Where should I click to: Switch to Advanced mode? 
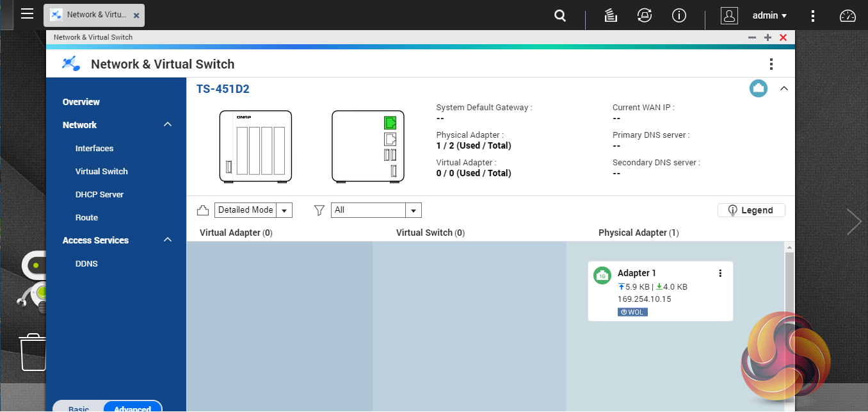[133, 407]
